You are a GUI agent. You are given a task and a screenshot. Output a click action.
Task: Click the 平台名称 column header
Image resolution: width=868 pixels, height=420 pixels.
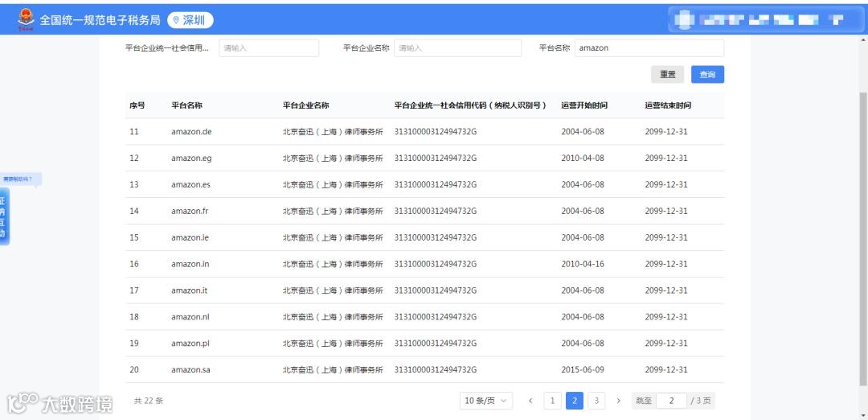(x=186, y=105)
